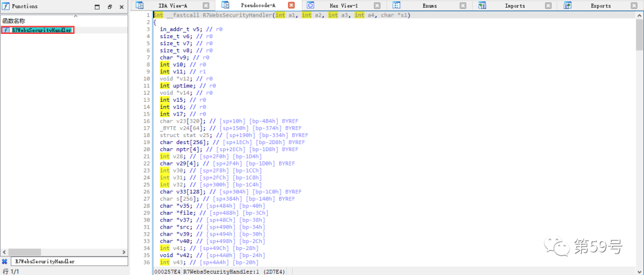644x275 pixels.
Task: Switch to the Enums tab
Action: (429, 6)
